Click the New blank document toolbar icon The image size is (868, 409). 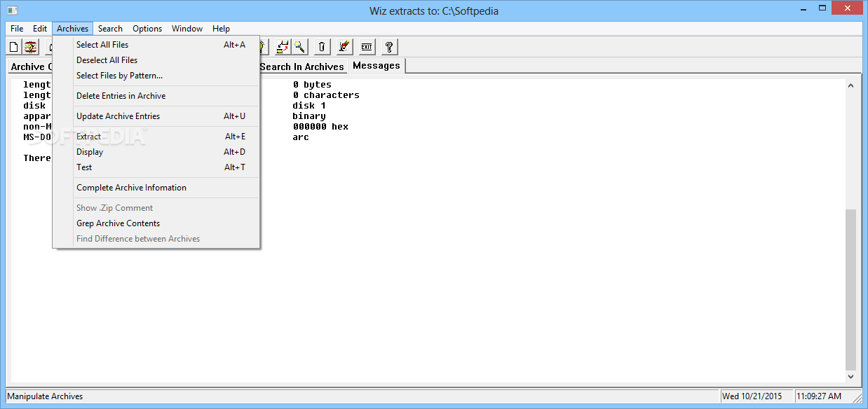tap(13, 47)
